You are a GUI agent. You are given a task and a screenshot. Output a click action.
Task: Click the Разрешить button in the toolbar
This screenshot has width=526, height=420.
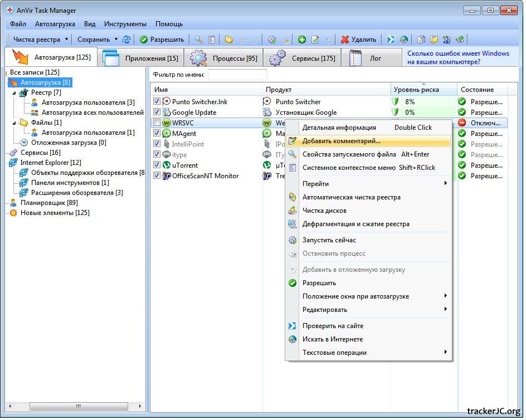click(x=162, y=40)
